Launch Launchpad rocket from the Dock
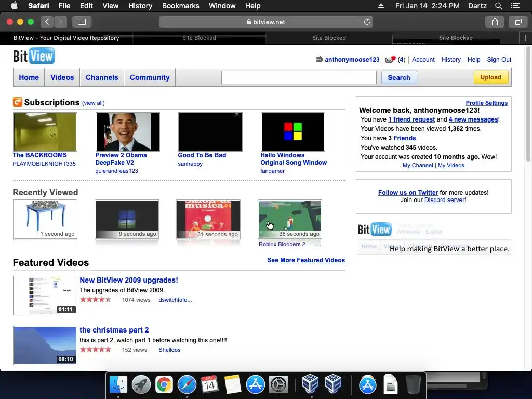532x399 pixels. pos(141,384)
